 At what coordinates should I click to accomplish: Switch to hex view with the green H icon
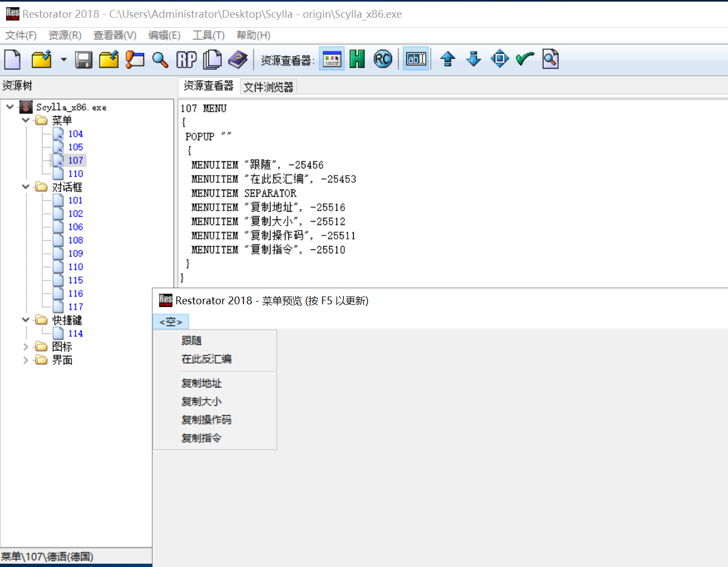pyautogui.click(x=357, y=59)
